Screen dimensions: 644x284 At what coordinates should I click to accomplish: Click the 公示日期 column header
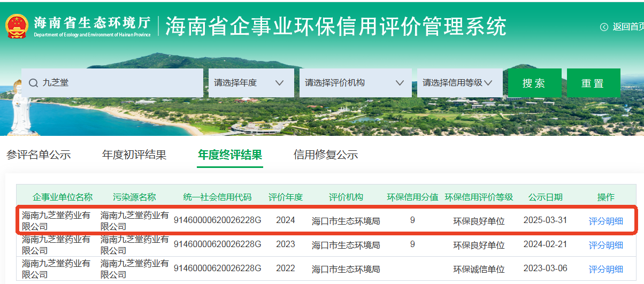click(545, 197)
